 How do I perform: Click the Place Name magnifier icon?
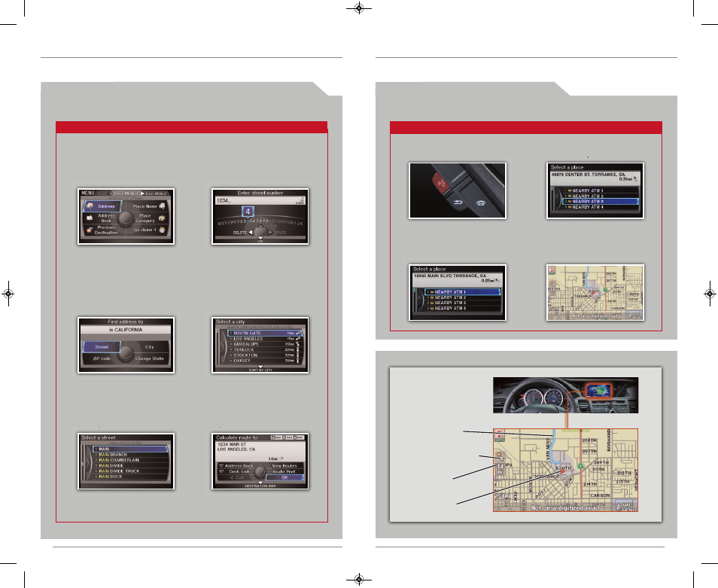tap(162, 206)
